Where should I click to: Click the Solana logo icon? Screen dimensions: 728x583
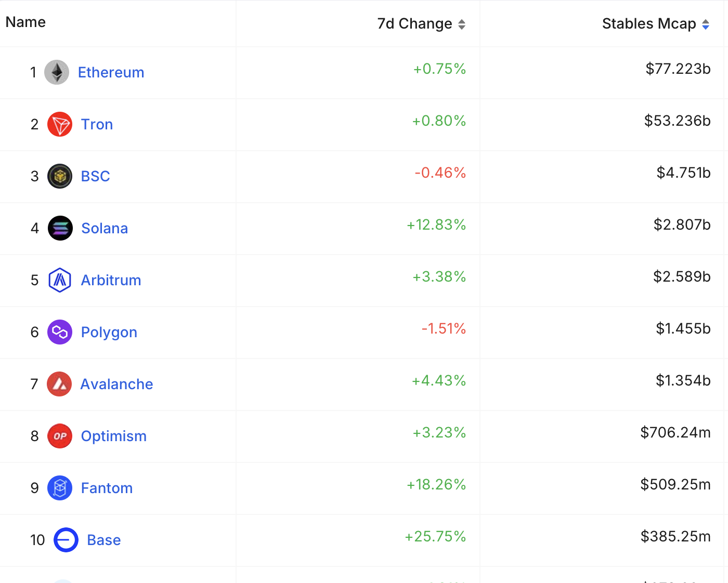point(60,228)
